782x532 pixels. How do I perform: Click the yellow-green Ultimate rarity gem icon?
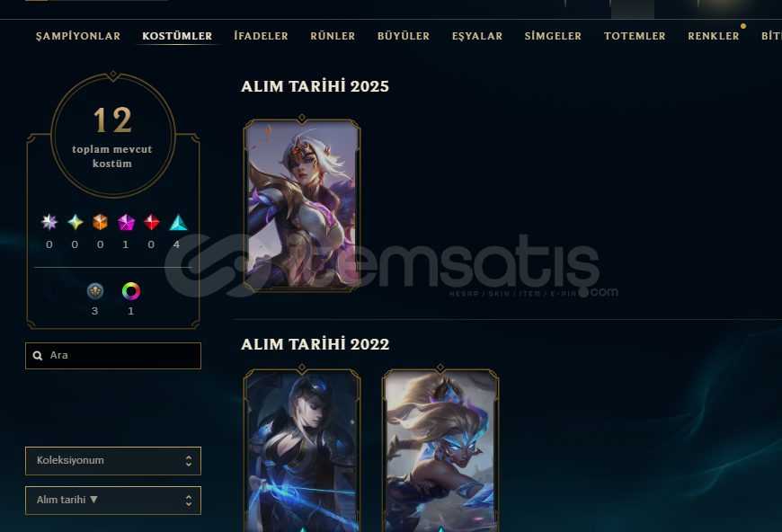coord(76,222)
